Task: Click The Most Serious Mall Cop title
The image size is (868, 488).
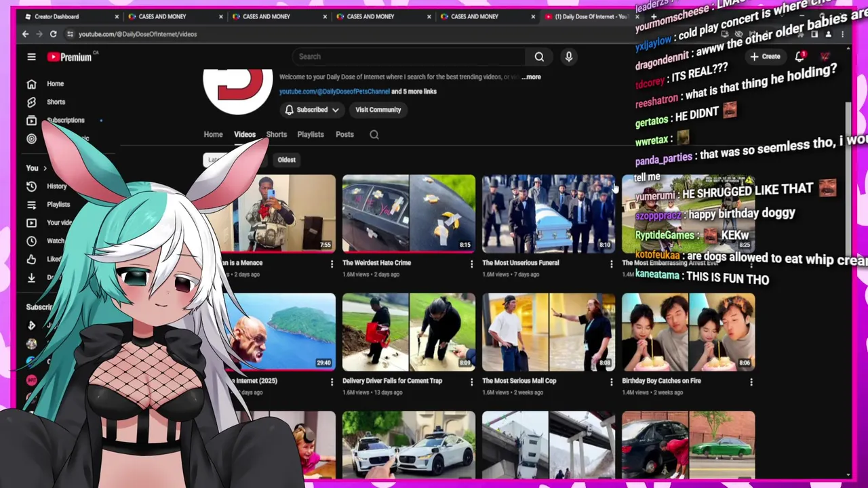Action: tap(519, 381)
